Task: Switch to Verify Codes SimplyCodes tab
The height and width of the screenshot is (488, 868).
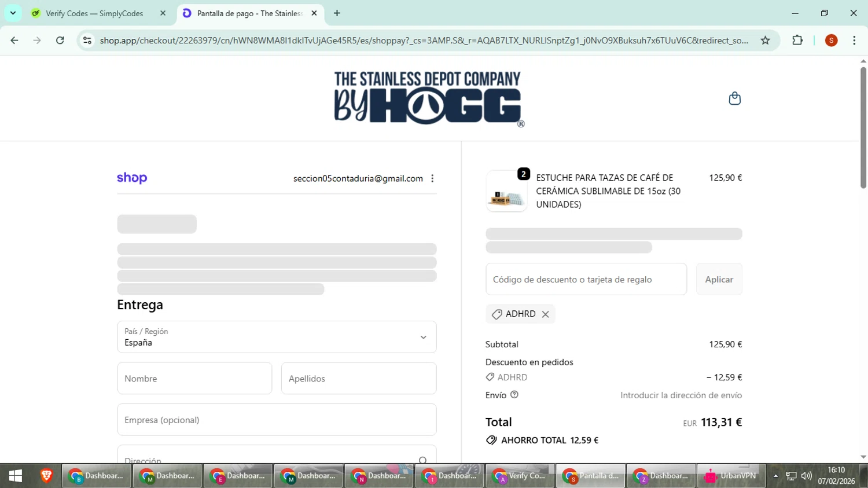Action: [94, 13]
